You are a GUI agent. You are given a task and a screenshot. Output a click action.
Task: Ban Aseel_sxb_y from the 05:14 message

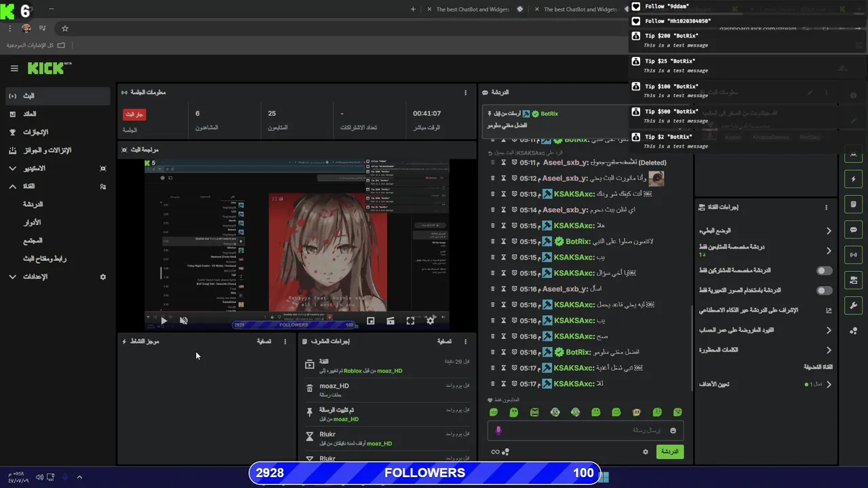514,210
